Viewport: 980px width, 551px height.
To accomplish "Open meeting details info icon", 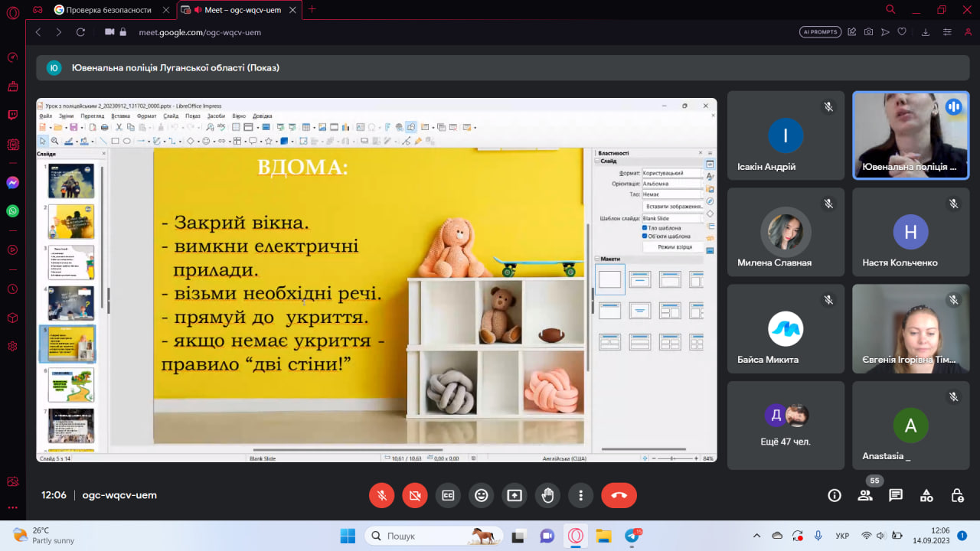I will [x=835, y=495].
